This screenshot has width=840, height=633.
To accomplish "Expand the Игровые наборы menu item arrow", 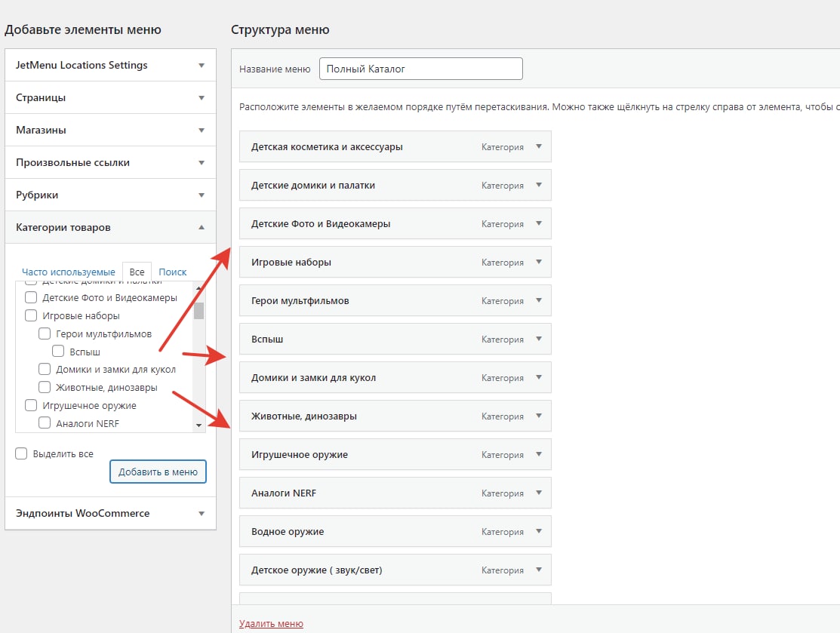I will 539,262.
